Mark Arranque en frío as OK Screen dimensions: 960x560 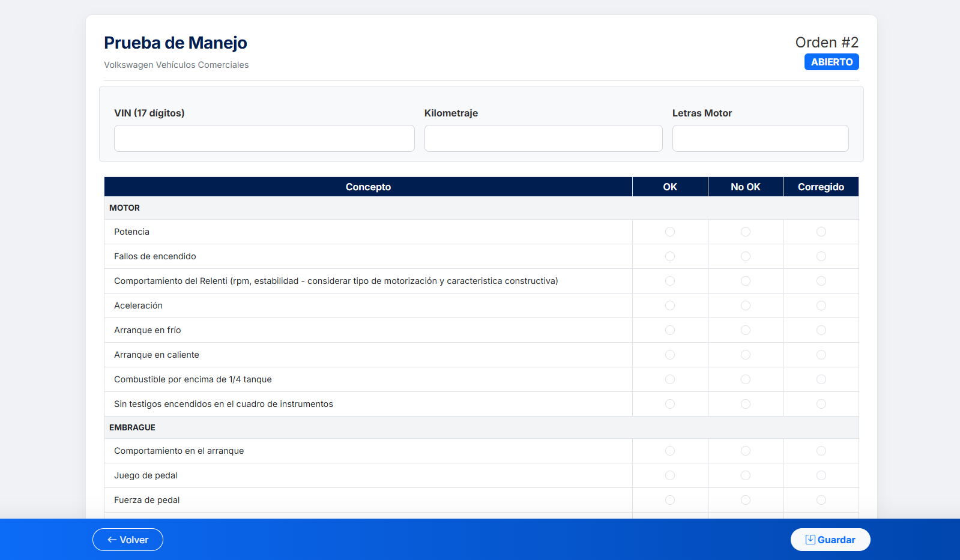[670, 330]
